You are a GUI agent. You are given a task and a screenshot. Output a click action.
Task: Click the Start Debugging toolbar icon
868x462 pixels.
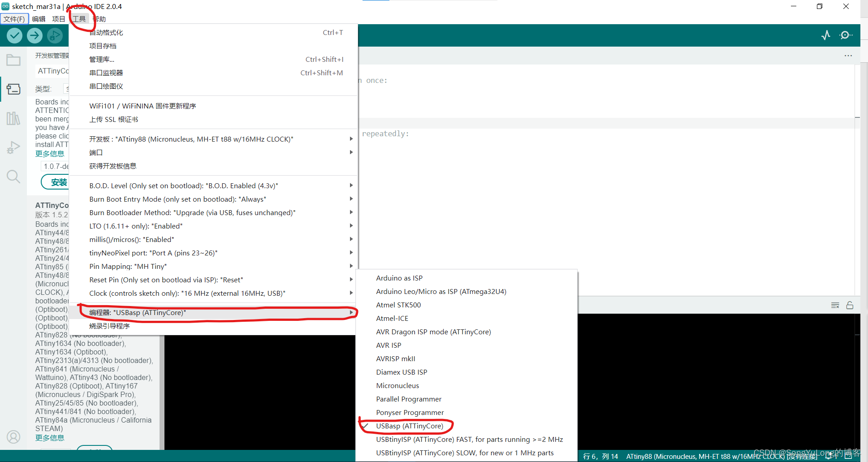[55, 35]
